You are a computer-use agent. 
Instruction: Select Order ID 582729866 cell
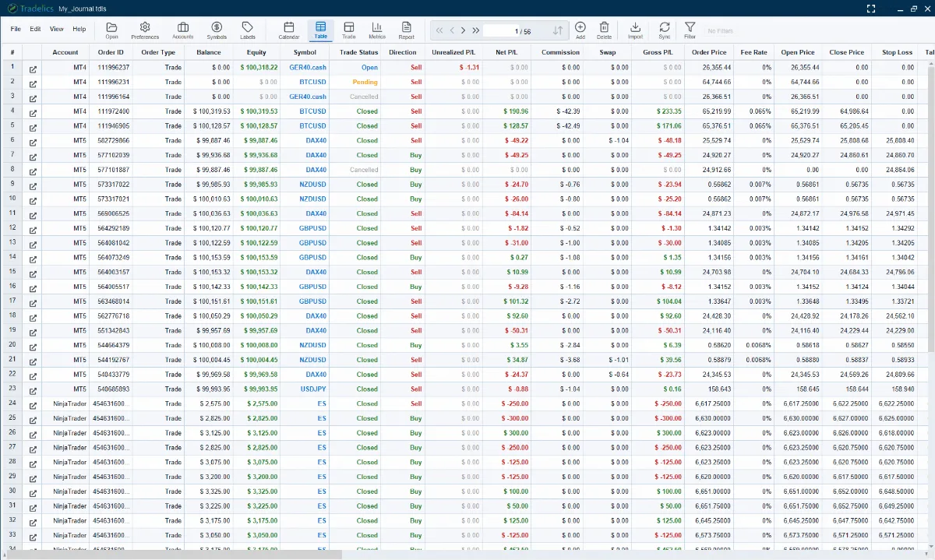click(111, 141)
